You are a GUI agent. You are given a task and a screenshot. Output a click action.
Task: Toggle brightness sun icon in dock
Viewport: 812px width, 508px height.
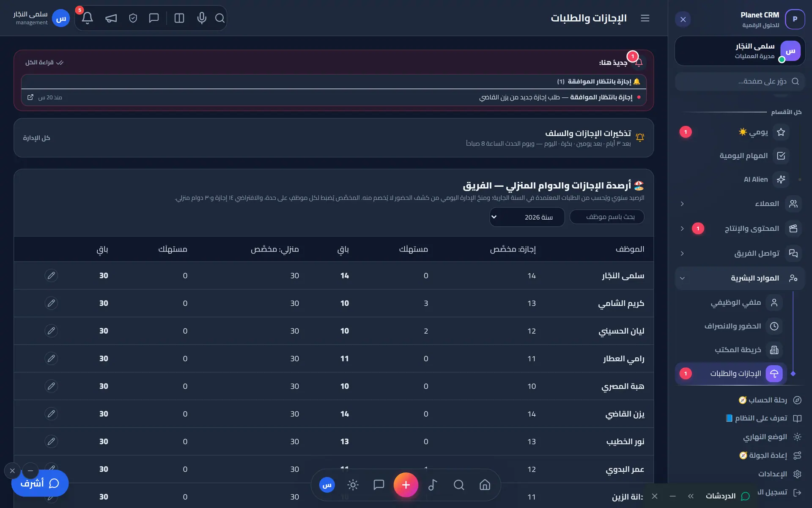[x=353, y=485]
